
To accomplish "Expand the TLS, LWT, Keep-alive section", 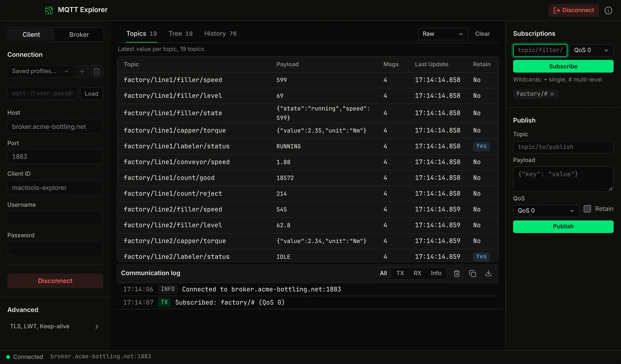I will 55,326.
